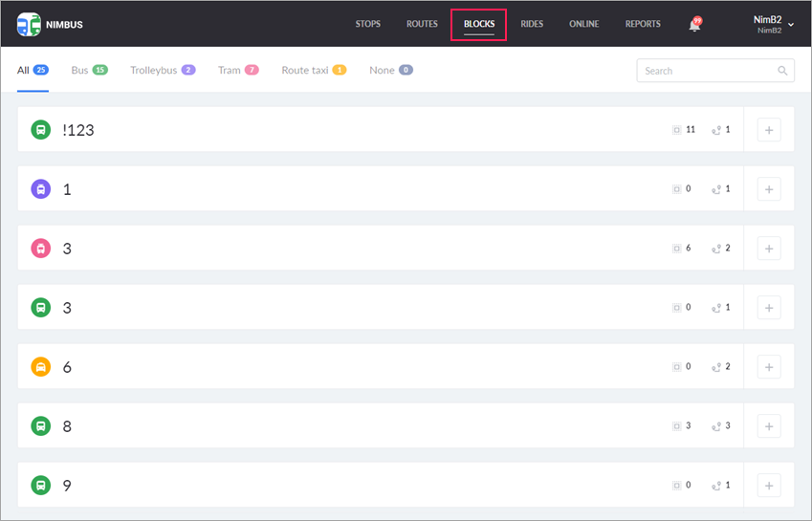Open route named !123

pos(78,130)
